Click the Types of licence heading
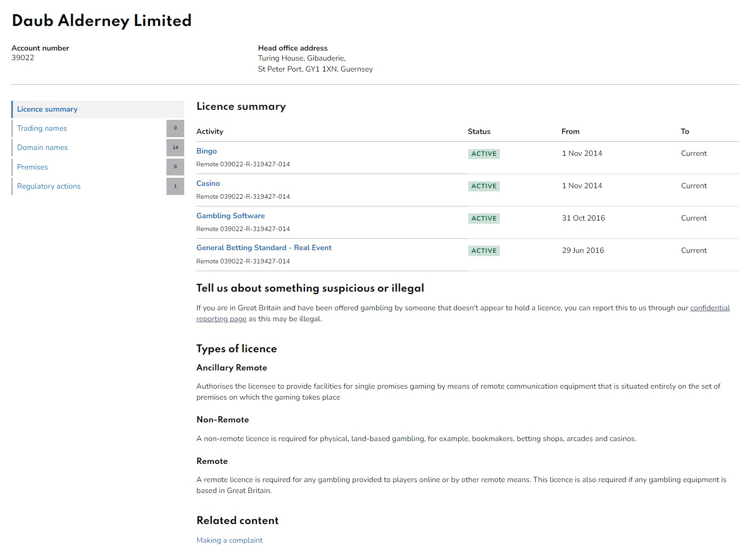756x550 pixels. click(237, 349)
